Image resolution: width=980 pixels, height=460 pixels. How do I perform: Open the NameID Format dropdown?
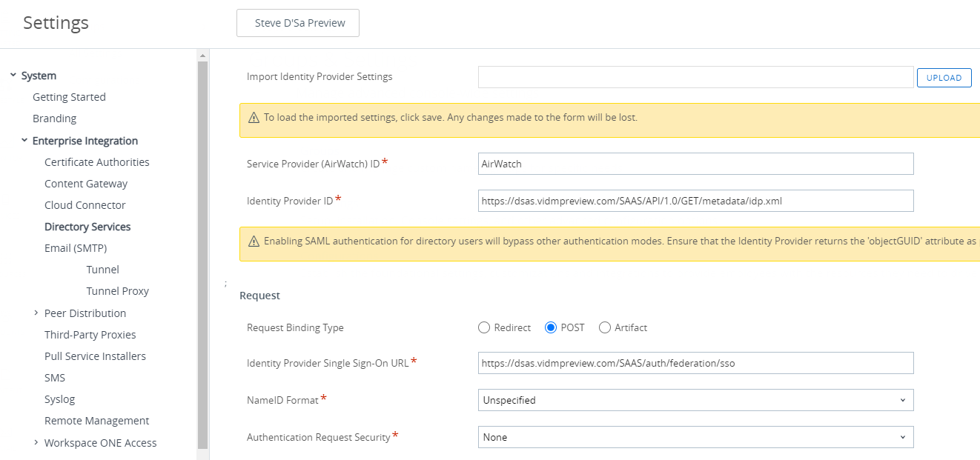[695, 400]
